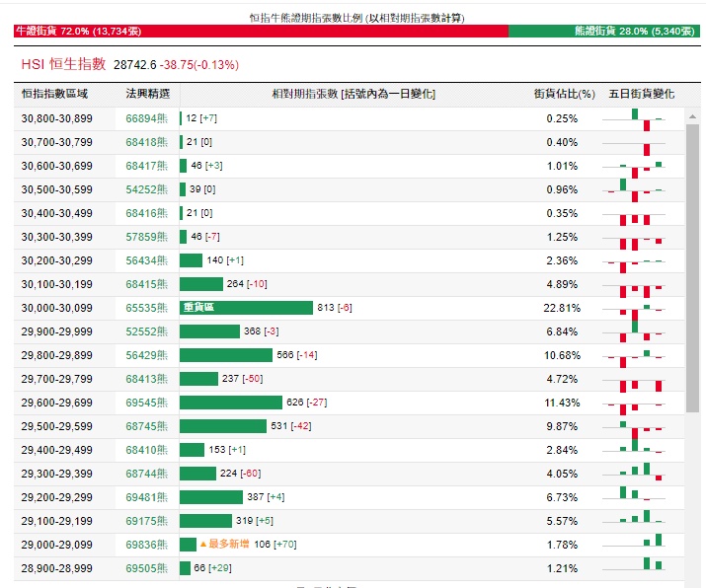
Task: Click the change -38.75(-0.13%)
Action: [x=199, y=65]
